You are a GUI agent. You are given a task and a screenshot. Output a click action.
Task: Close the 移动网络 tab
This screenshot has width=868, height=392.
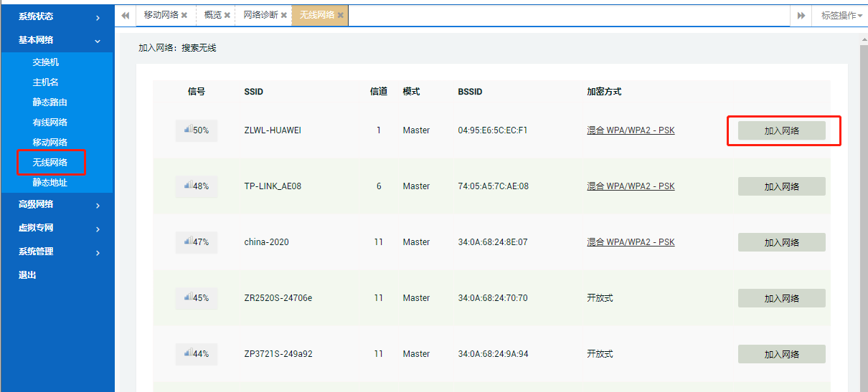point(184,15)
